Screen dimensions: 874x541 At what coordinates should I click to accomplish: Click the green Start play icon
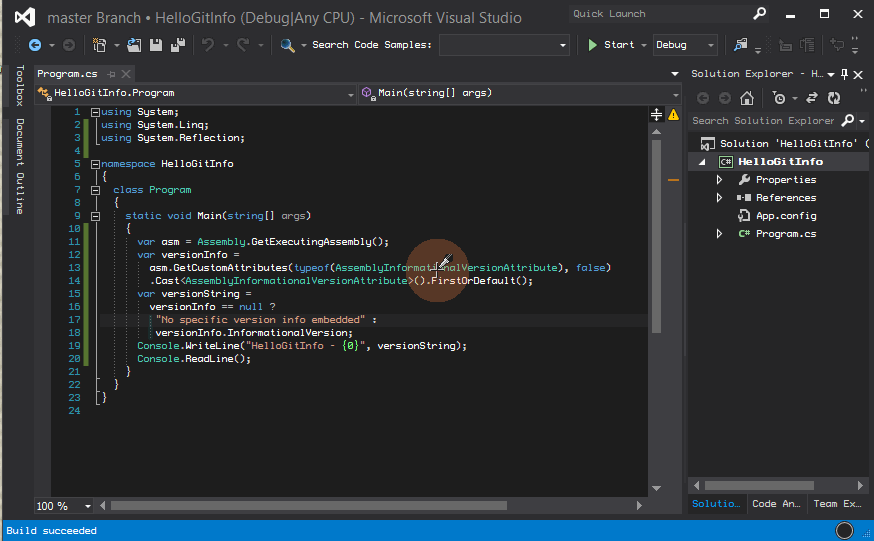coord(593,45)
